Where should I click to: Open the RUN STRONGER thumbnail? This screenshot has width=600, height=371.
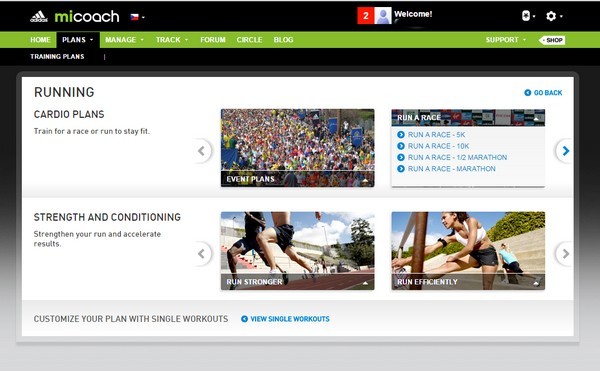[x=297, y=251]
